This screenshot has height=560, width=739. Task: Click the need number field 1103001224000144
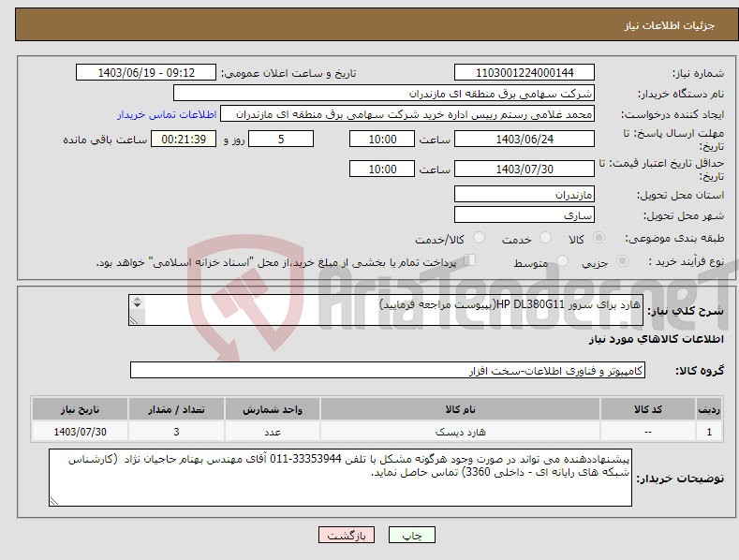pyautogui.click(x=525, y=73)
